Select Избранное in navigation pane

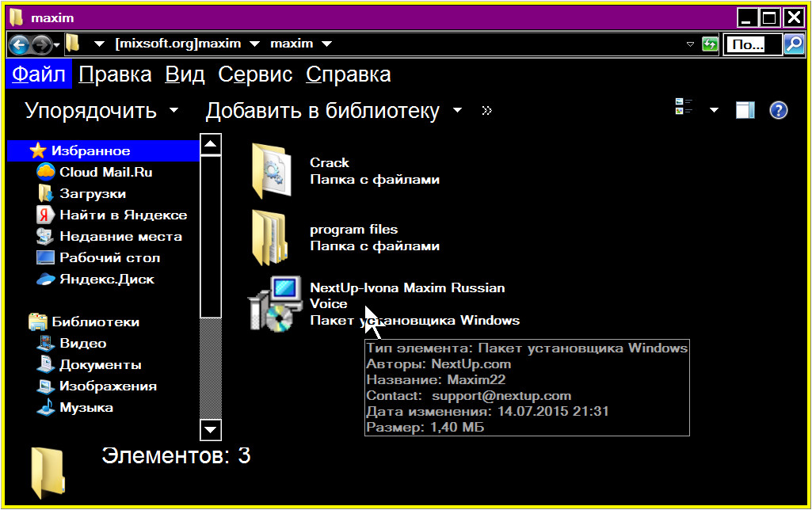103,150
